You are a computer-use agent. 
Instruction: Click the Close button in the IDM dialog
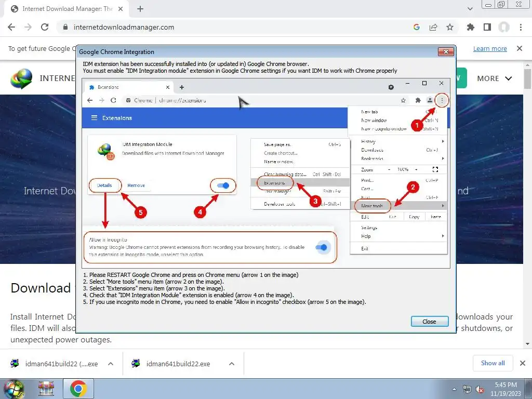[430, 321]
